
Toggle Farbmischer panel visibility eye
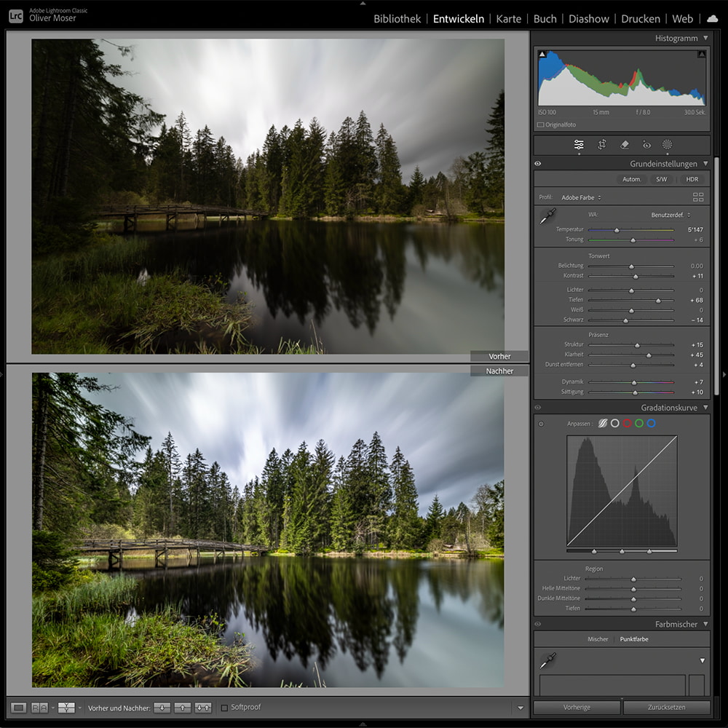[x=538, y=624]
